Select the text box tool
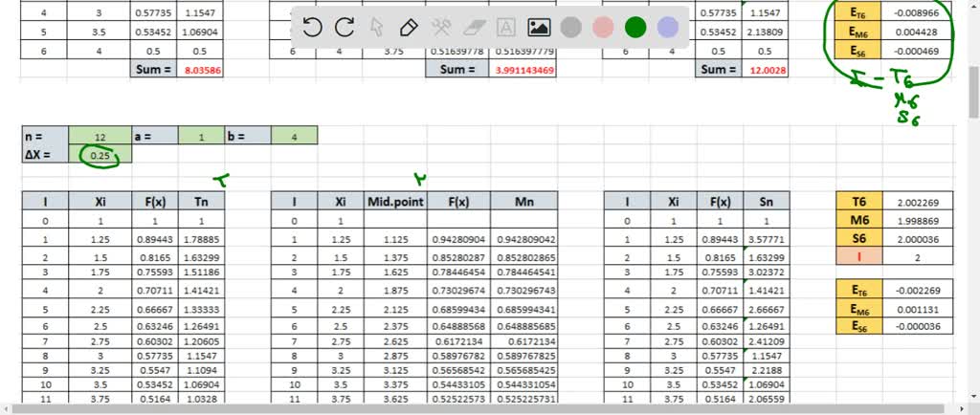The image size is (980, 415). pos(506,28)
